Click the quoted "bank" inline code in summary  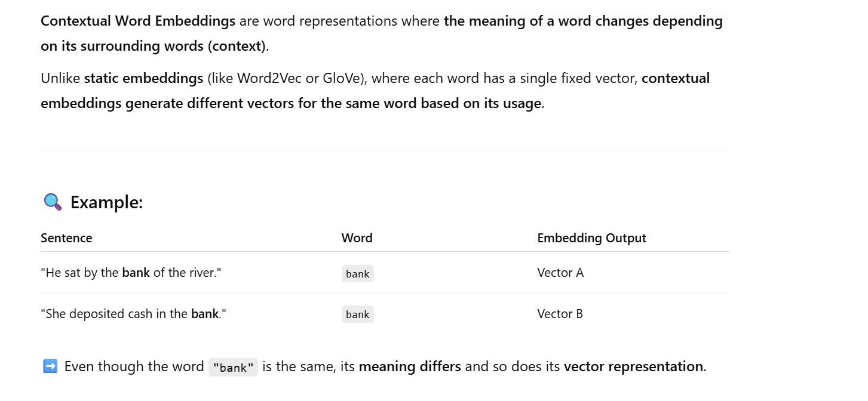tap(233, 368)
